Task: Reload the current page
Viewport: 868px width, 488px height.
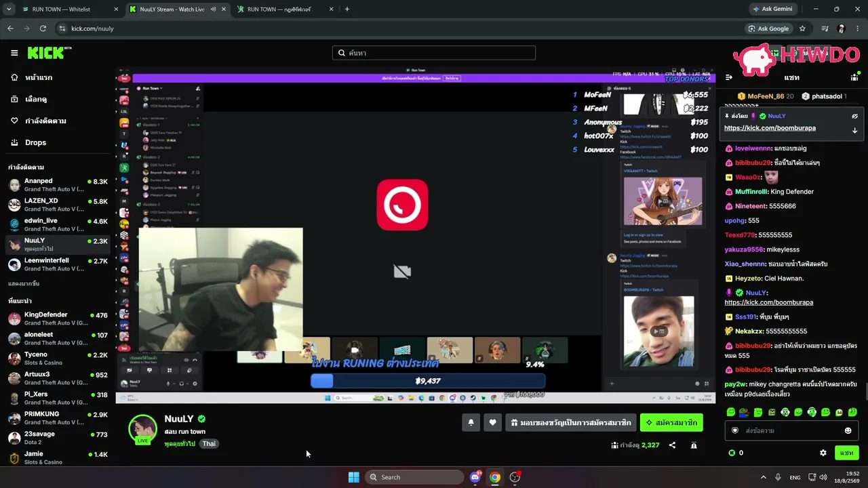Action: [x=43, y=28]
